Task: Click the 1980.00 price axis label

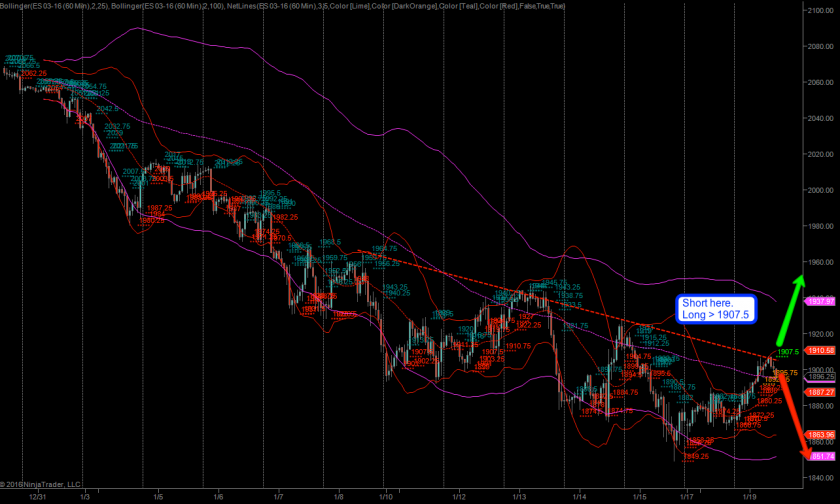Action: click(820, 226)
